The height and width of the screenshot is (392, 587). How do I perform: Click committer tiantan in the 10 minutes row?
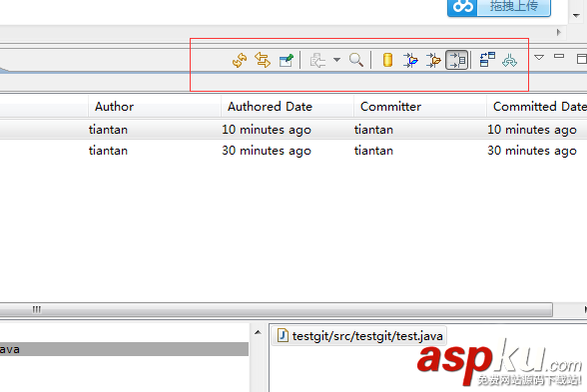click(373, 130)
